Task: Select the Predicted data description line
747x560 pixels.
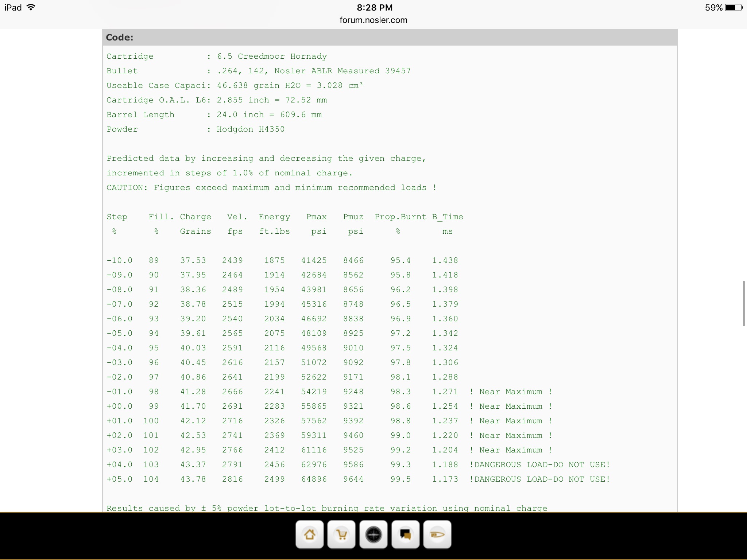Action: point(266,159)
